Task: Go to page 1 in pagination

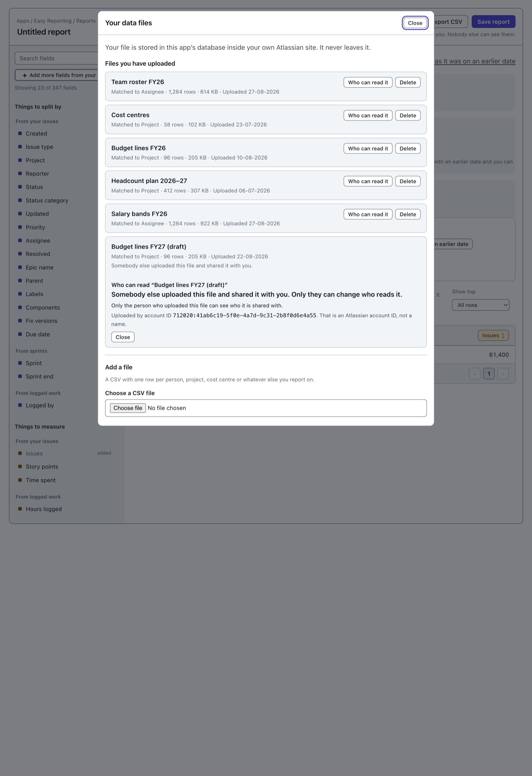Action: coord(489,374)
